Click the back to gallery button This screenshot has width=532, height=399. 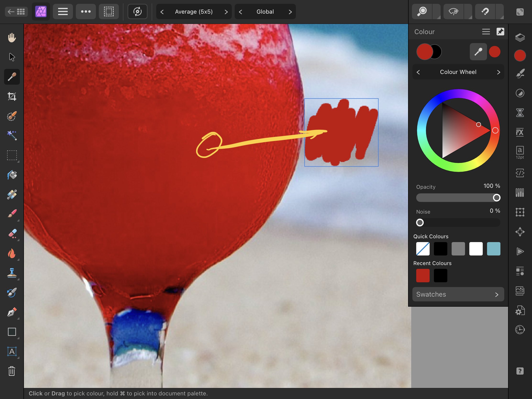click(16, 11)
